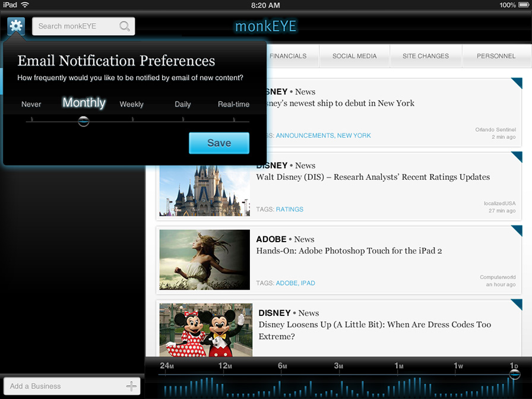Switch to the Social Media tab
The width and height of the screenshot is (532, 399).
click(x=354, y=56)
